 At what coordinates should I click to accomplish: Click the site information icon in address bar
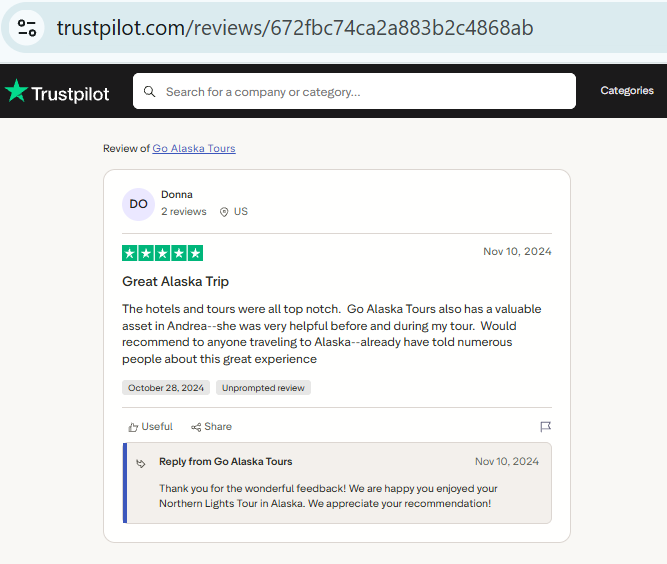coord(27,28)
